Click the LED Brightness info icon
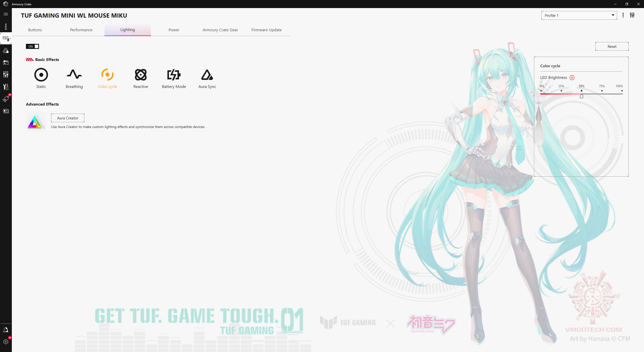The height and width of the screenshot is (352, 644). click(572, 78)
